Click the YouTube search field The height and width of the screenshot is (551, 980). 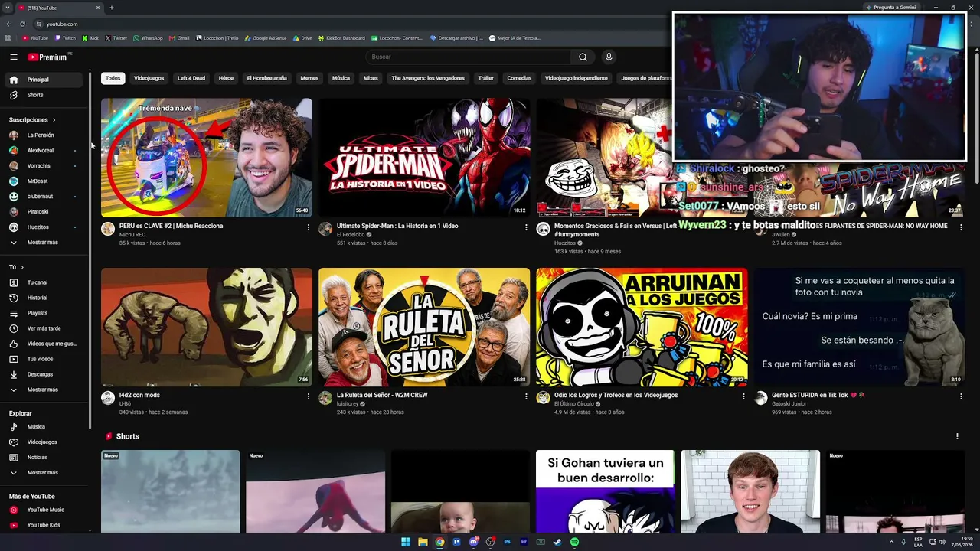tap(469, 57)
